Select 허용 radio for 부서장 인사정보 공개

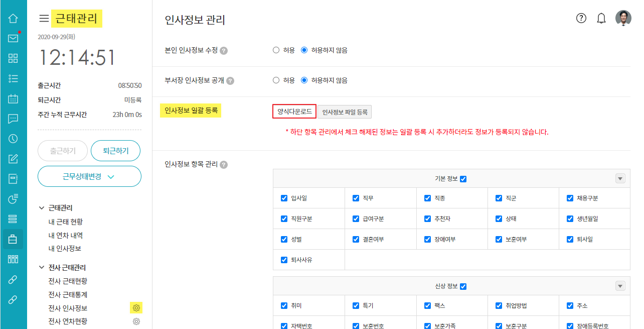coord(276,80)
